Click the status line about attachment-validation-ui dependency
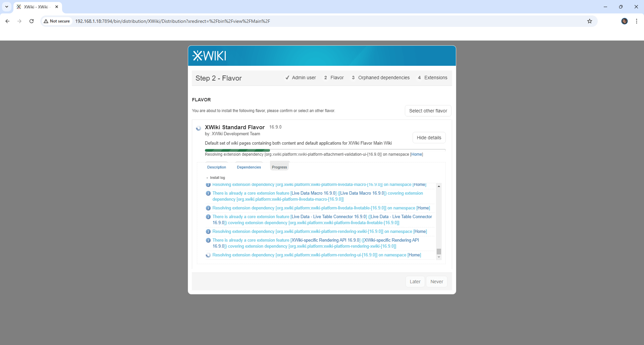Screen dimensions: 644x345 click(x=314, y=154)
